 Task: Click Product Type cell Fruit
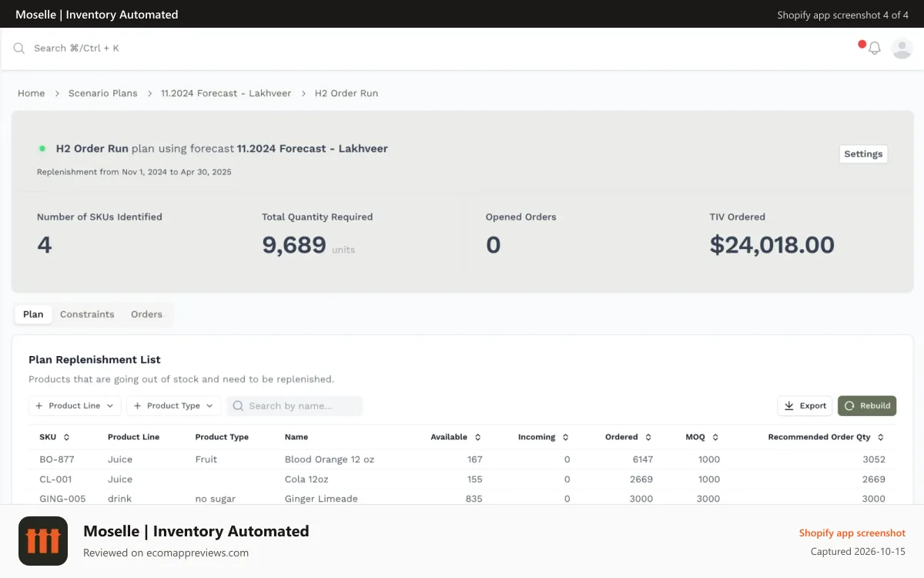[x=206, y=459]
